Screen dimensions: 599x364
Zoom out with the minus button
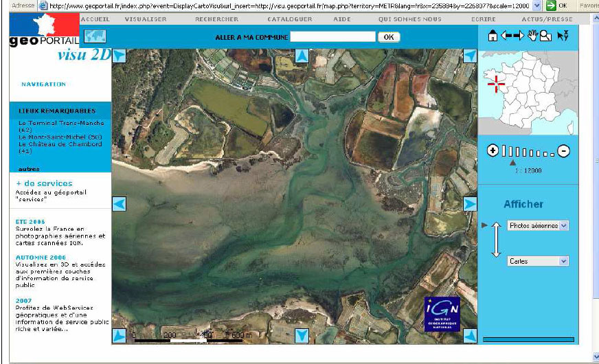click(563, 151)
